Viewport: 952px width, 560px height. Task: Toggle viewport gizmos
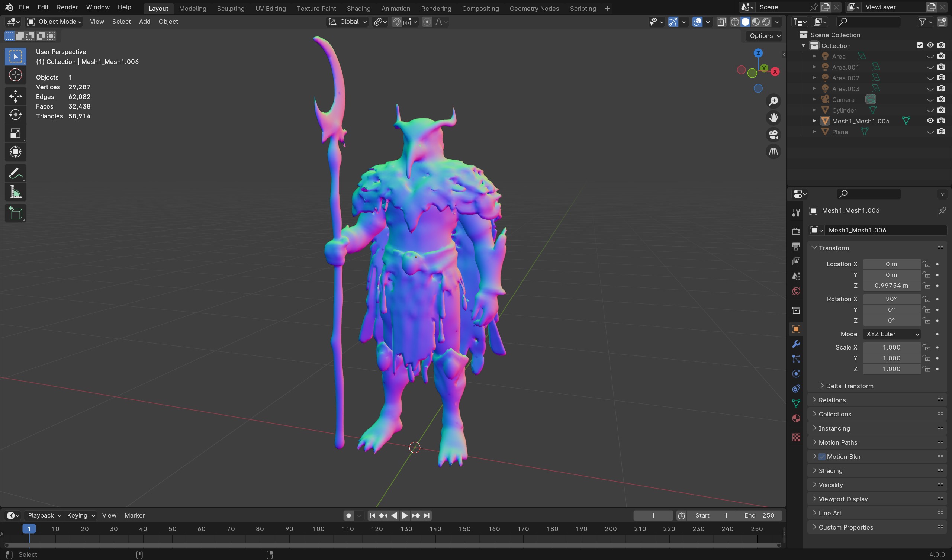coord(673,22)
